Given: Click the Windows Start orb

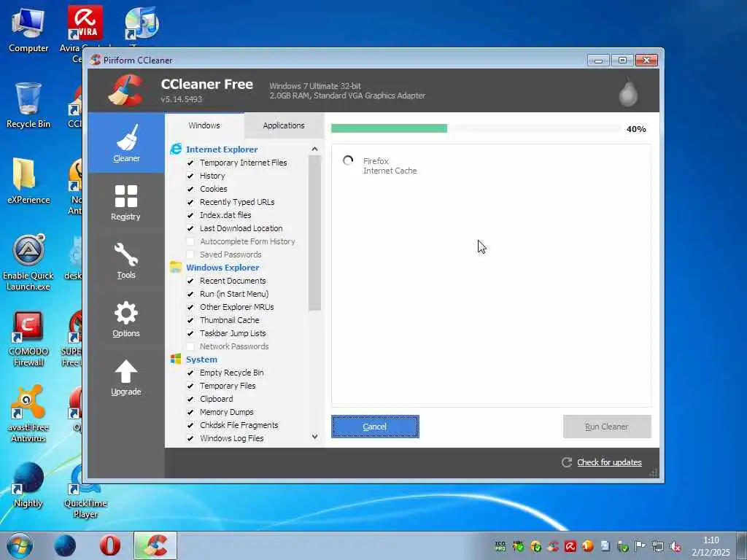Looking at the screenshot, I should click(x=20, y=545).
